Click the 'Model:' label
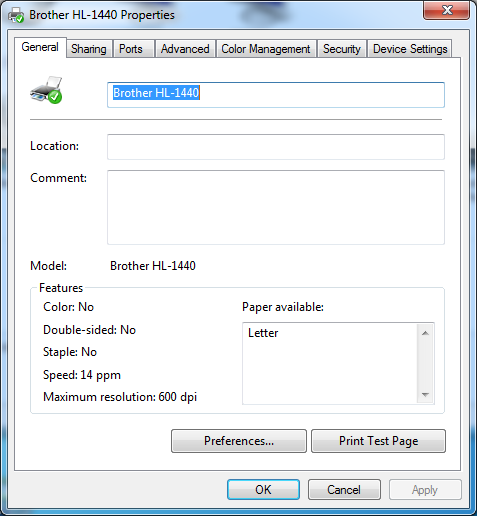 [x=48, y=266]
